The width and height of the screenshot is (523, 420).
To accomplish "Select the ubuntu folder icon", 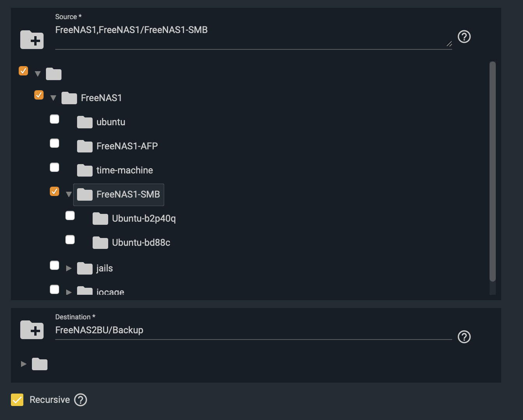I will (x=85, y=122).
